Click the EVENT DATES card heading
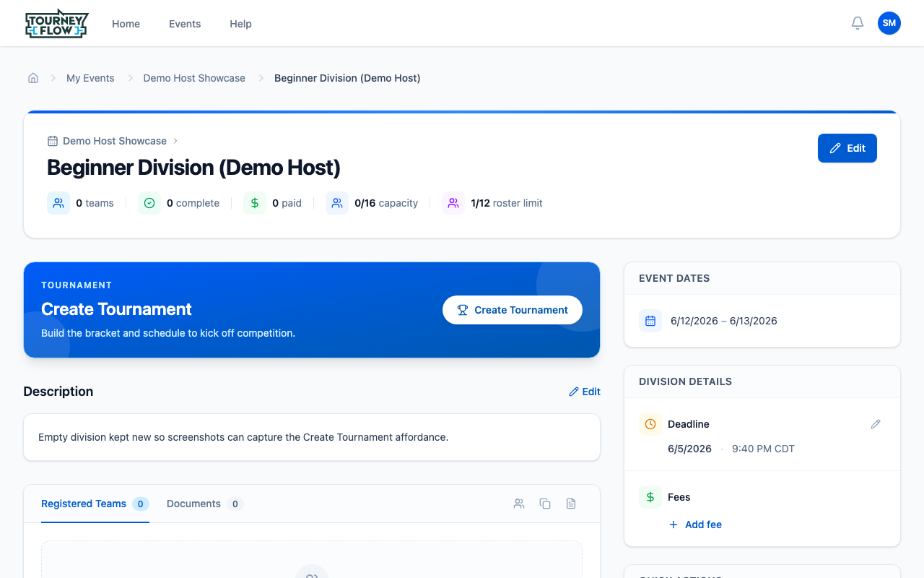Screen dimensions: 924x578 click(674, 278)
